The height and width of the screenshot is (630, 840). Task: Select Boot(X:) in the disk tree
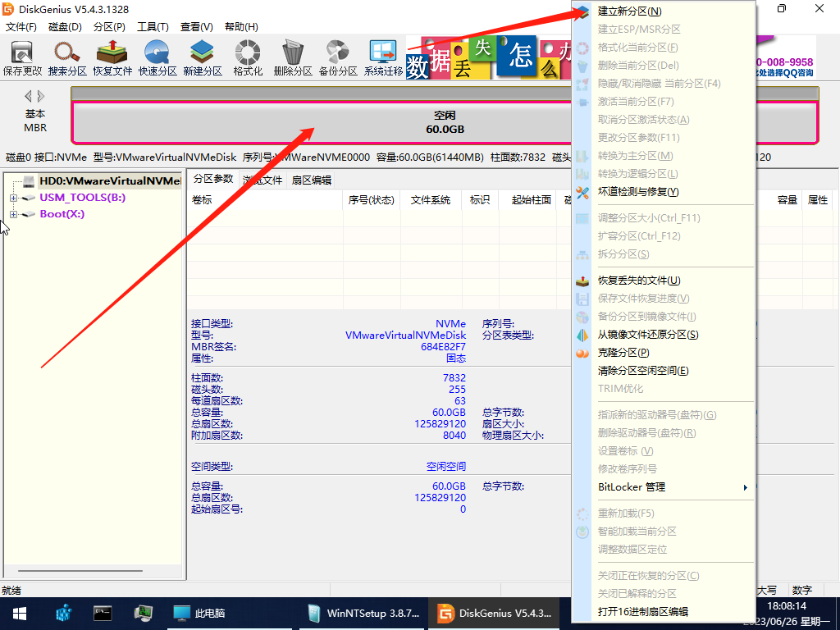pyautogui.click(x=62, y=214)
